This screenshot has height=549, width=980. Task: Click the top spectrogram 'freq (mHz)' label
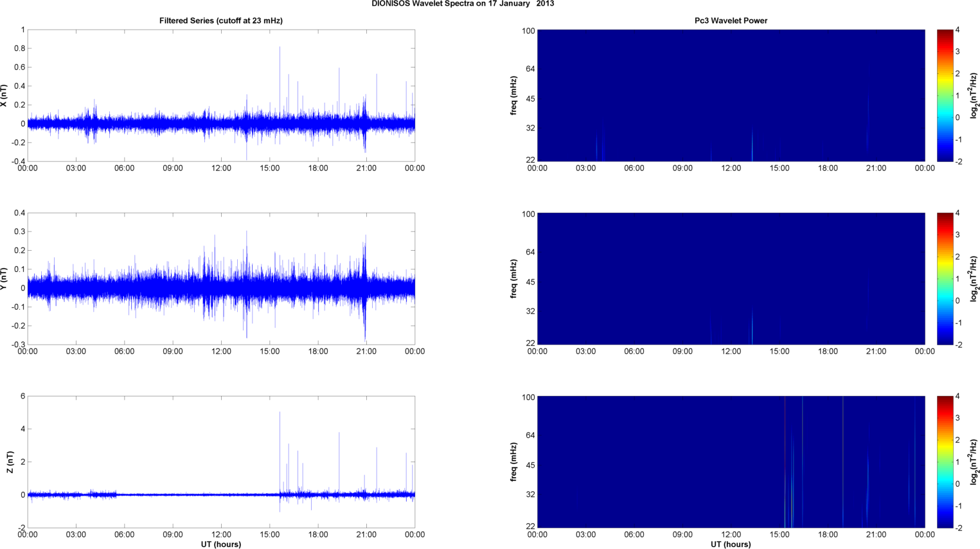click(x=514, y=95)
